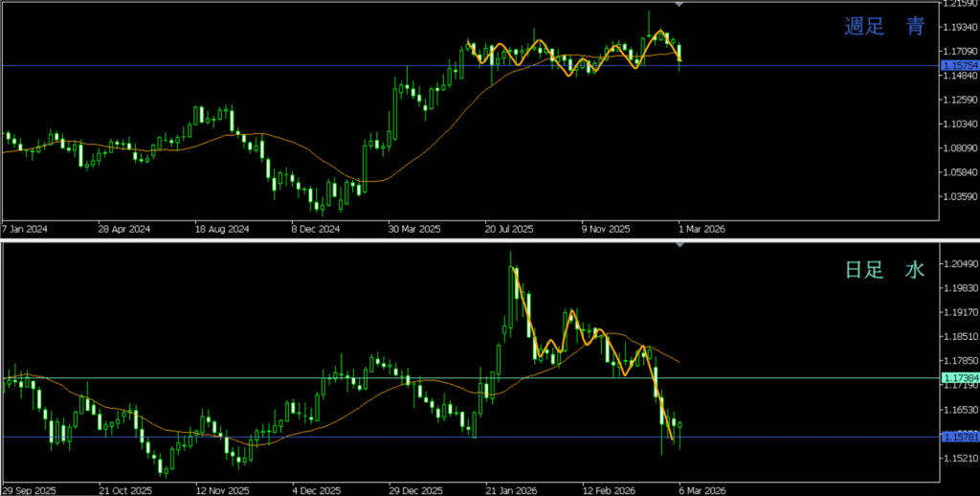Click the "1 Mar 2026" date label
The height and width of the screenshot is (496, 980).
701,230
